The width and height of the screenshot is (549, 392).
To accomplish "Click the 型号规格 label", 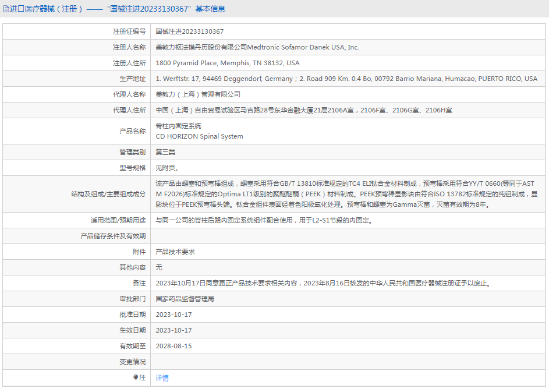I will click(x=132, y=168).
